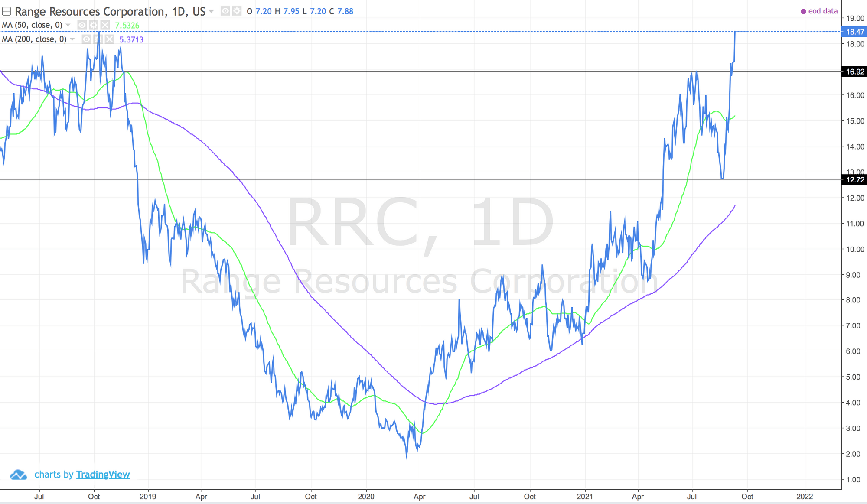The width and height of the screenshot is (867, 504).
Task: Click the eod data status label
Action: [x=819, y=11]
